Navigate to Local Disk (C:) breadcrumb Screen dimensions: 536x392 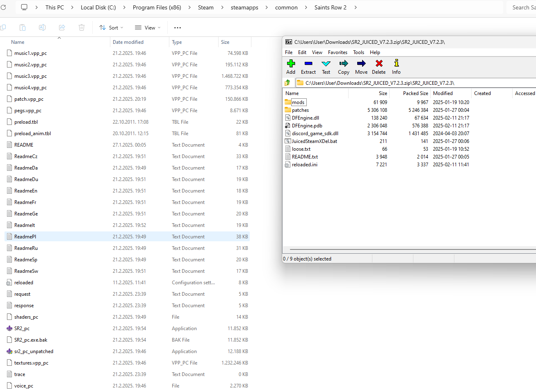click(98, 7)
